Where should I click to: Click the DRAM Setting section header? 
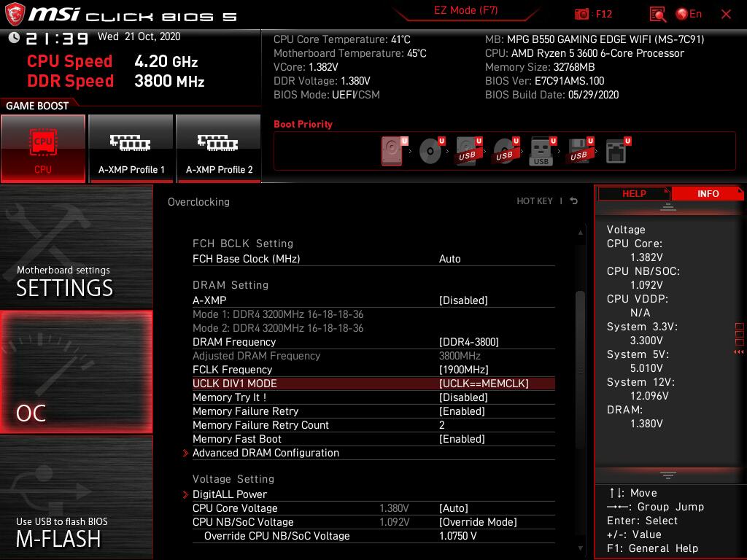[231, 285]
